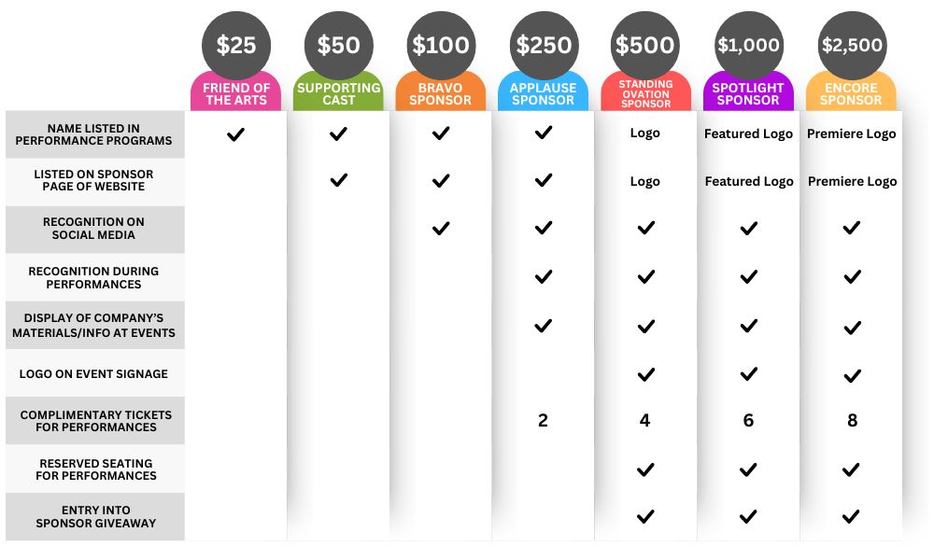Select the purple Spotlight Sponsor tab

(x=748, y=92)
